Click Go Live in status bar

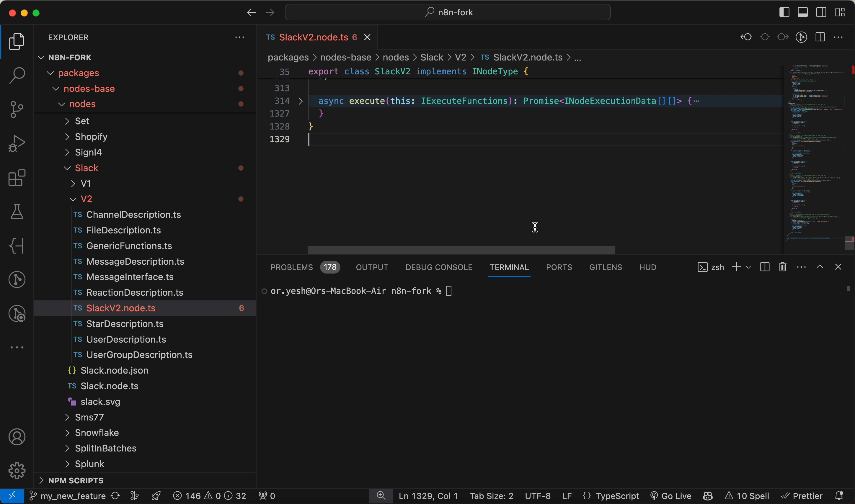671,496
